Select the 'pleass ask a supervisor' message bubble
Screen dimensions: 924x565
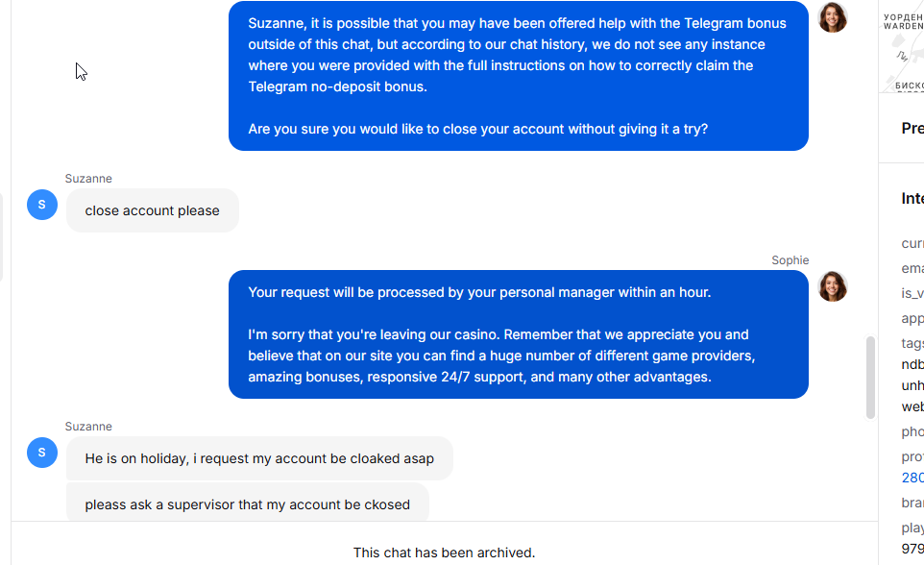(248, 503)
